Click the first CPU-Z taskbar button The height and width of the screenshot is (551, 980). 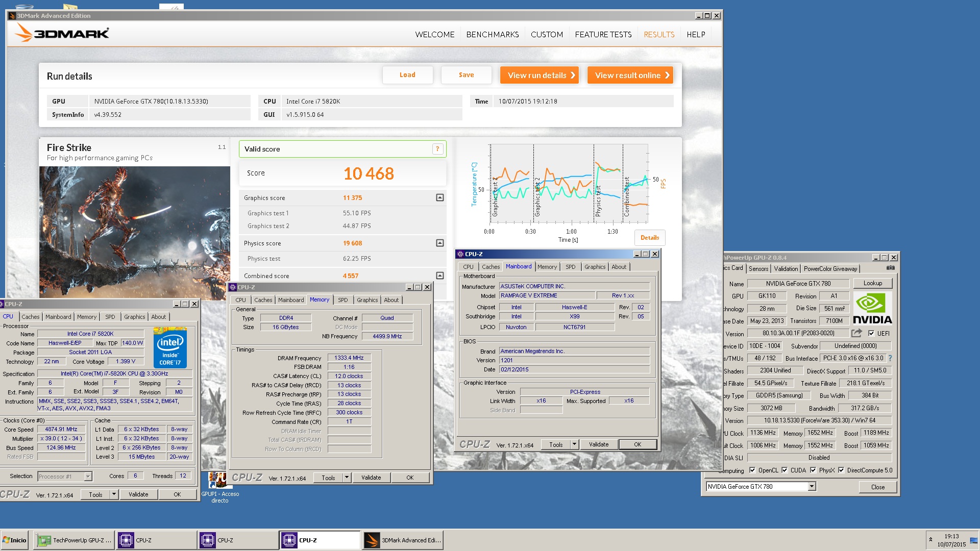pos(156,540)
